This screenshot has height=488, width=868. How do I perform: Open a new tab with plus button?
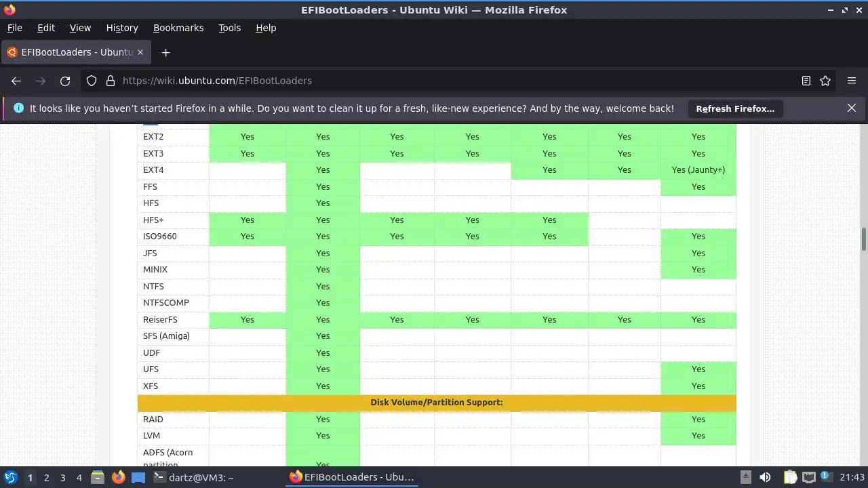pos(165,52)
